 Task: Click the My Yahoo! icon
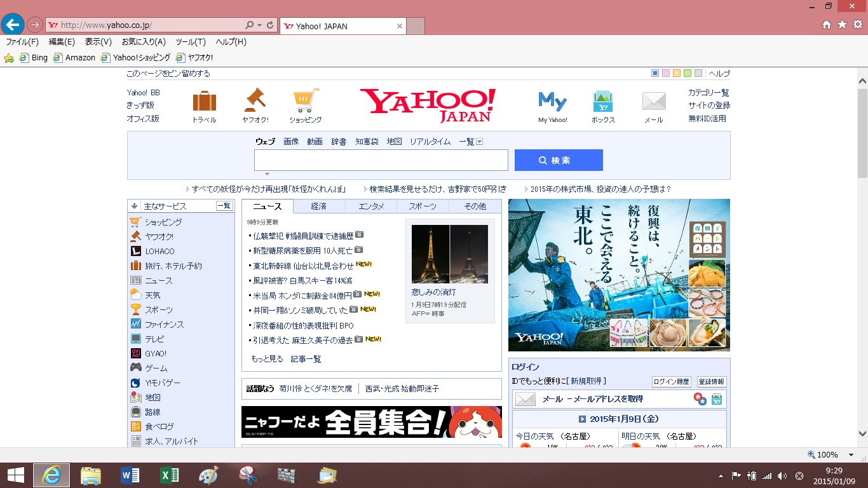point(552,101)
